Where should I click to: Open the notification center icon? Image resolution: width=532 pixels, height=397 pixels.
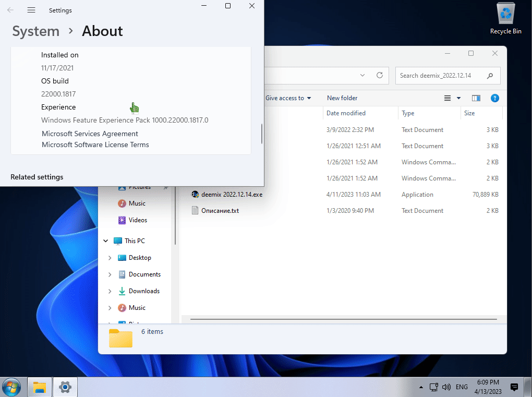[x=514, y=387]
